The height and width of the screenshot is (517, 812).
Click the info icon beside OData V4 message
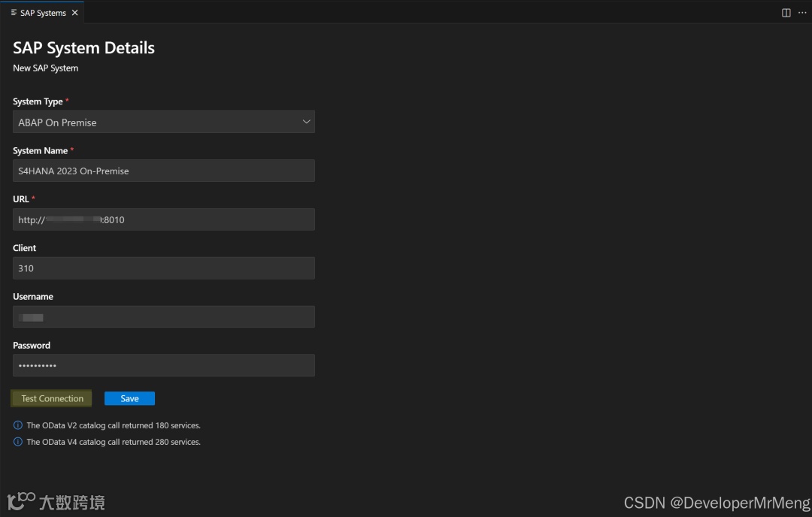(x=17, y=442)
